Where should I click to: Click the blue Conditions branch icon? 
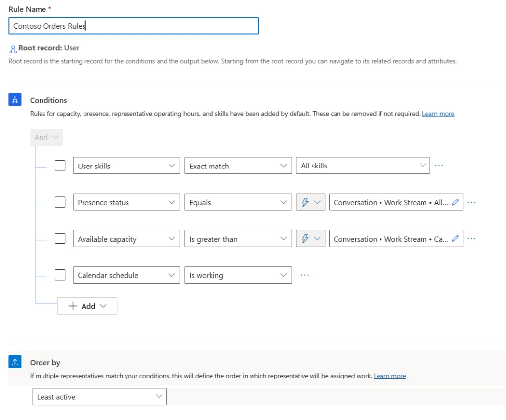pos(15,99)
